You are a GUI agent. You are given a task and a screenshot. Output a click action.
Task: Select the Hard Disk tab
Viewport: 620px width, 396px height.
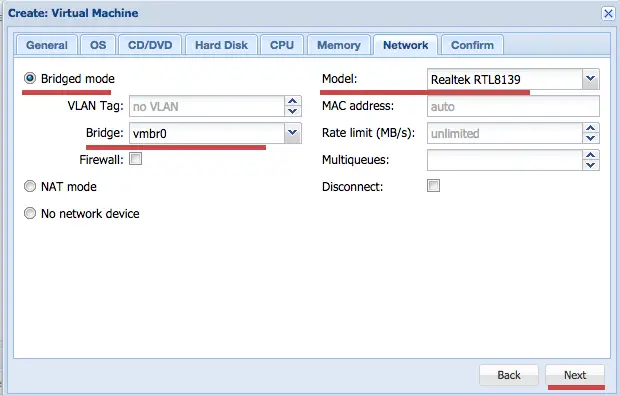pyautogui.click(x=221, y=45)
